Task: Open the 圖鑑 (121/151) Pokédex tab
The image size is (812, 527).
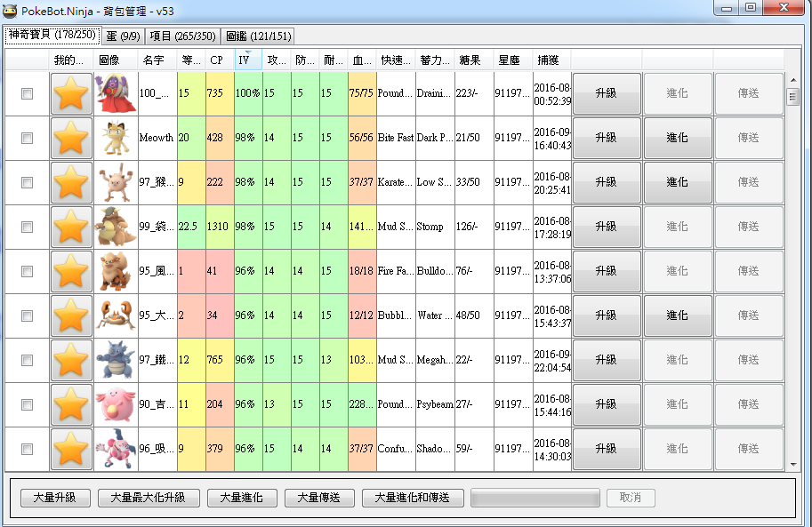Action: pos(257,36)
